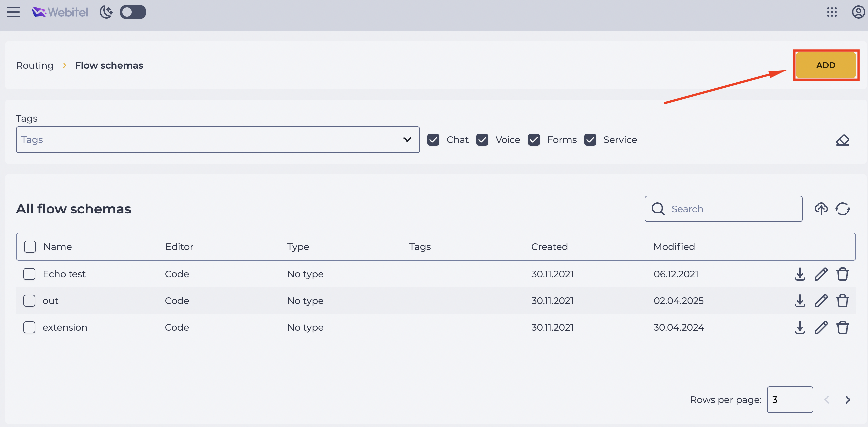The height and width of the screenshot is (427, 868).
Task: Uncheck the Voice filter checkbox
Action: 482,140
